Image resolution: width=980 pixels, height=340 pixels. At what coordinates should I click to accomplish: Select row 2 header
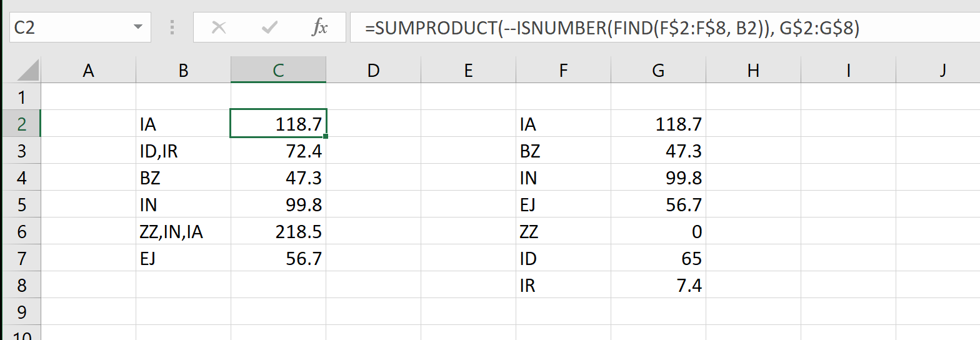[x=22, y=124]
